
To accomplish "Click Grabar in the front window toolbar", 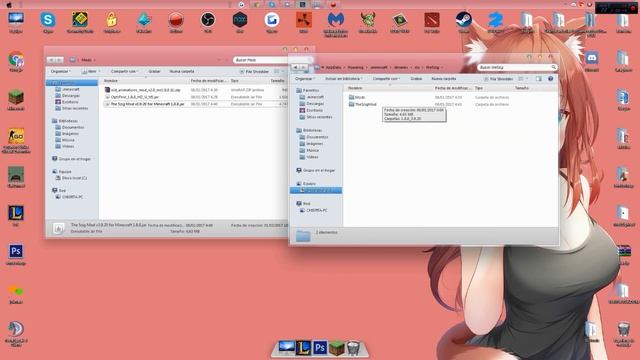I will [x=416, y=78].
